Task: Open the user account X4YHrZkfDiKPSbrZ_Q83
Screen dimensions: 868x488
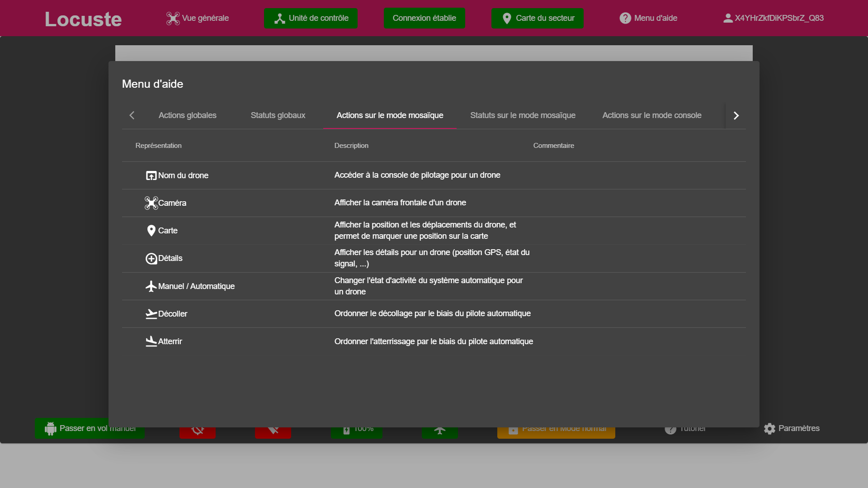Action: point(773,18)
